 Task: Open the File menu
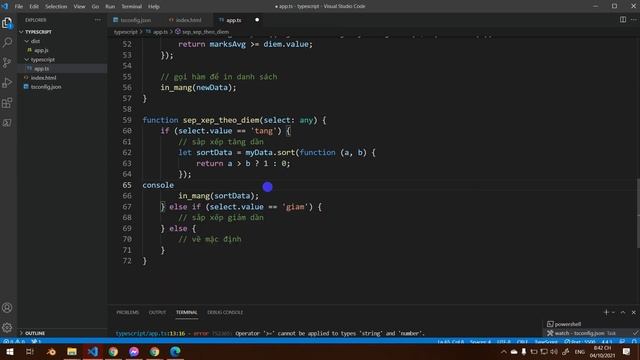coord(19,7)
